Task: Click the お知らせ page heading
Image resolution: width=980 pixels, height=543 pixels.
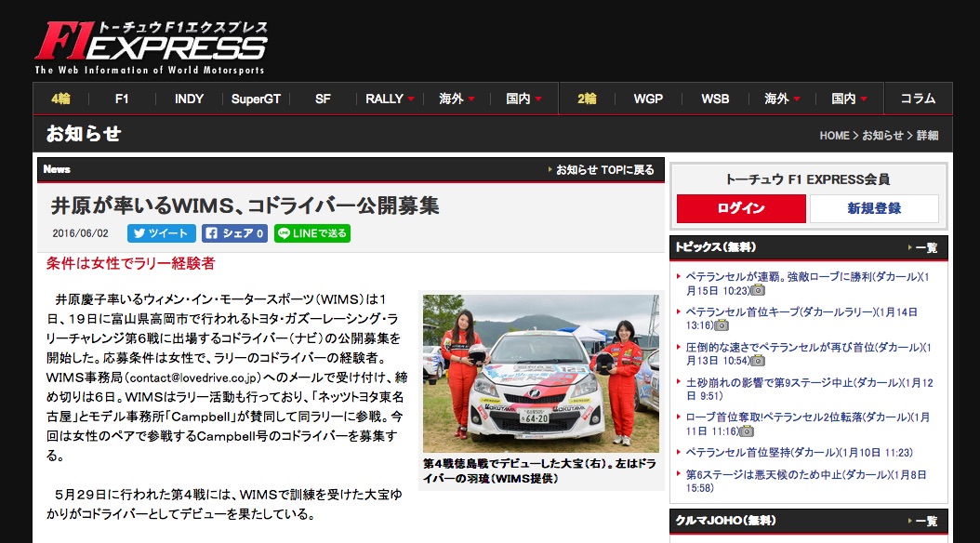Action: [x=83, y=134]
